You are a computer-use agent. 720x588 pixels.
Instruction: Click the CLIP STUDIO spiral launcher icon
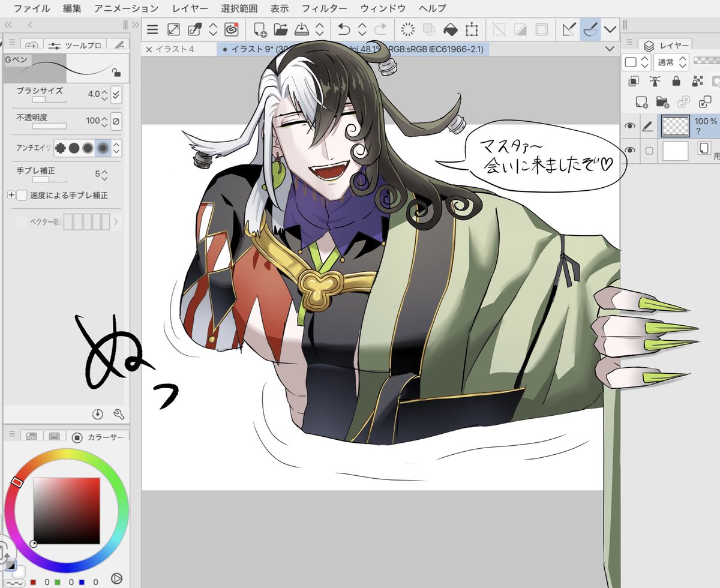click(232, 29)
